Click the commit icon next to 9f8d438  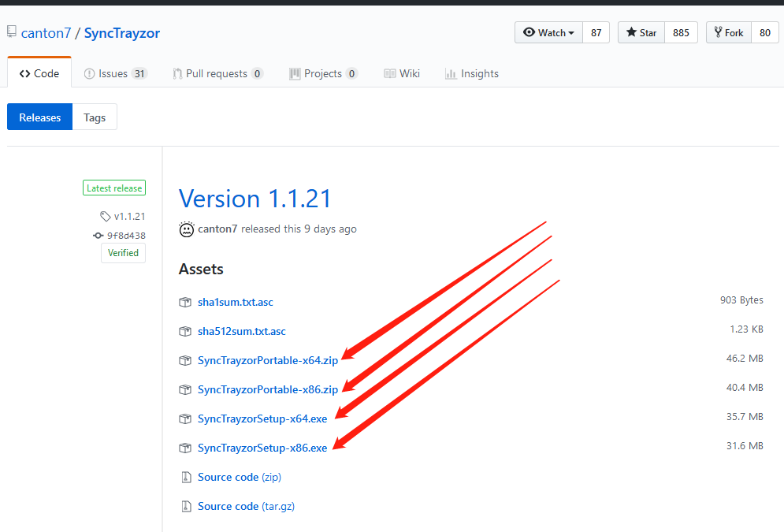coord(98,236)
